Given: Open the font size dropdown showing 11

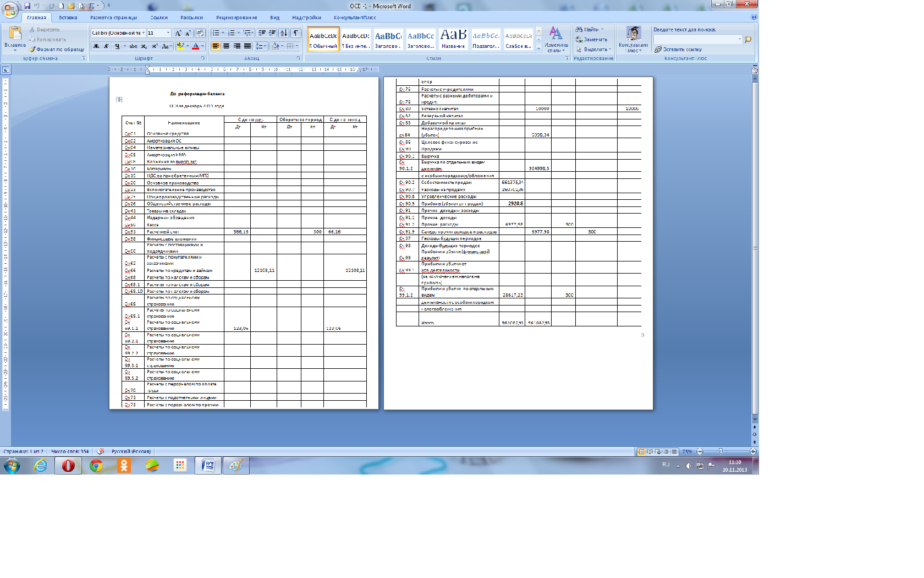Looking at the screenshot, I should [168, 33].
